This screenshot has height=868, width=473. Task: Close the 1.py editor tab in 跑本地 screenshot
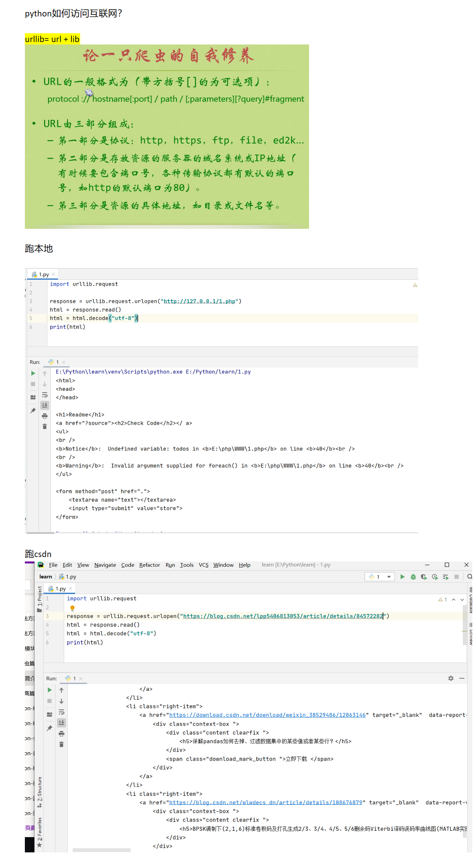tap(53, 274)
